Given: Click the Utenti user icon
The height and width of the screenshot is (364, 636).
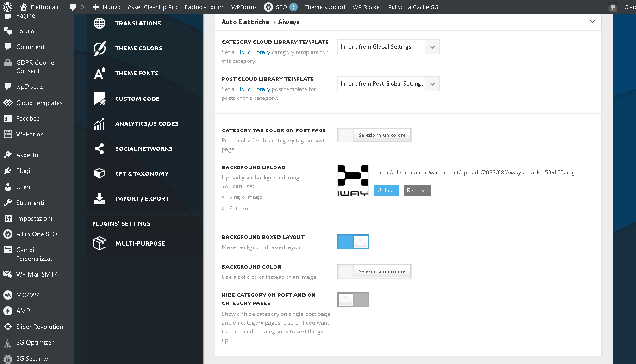Looking at the screenshot, I should click(8, 187).
